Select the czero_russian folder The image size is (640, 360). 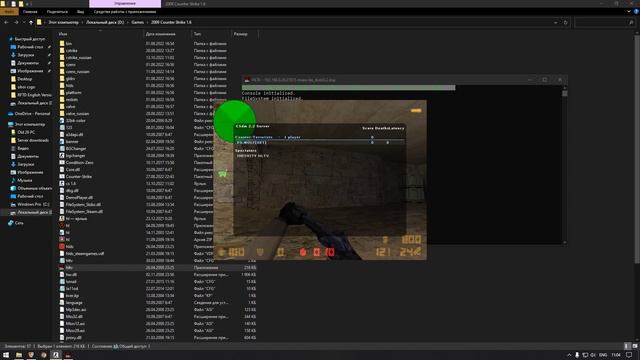(x=78, y=71)
